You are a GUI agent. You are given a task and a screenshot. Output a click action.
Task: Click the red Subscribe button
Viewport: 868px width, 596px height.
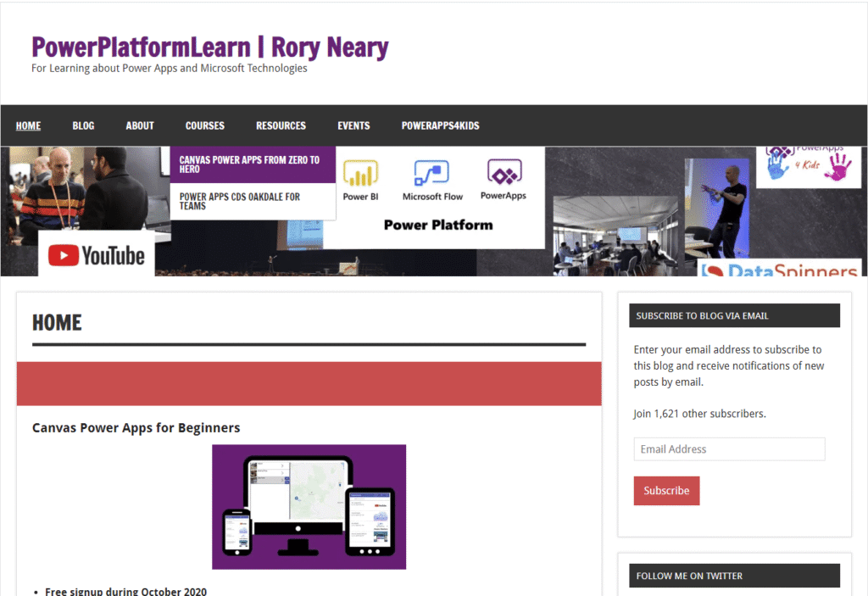pyautogui.click(x=666, y=491)
